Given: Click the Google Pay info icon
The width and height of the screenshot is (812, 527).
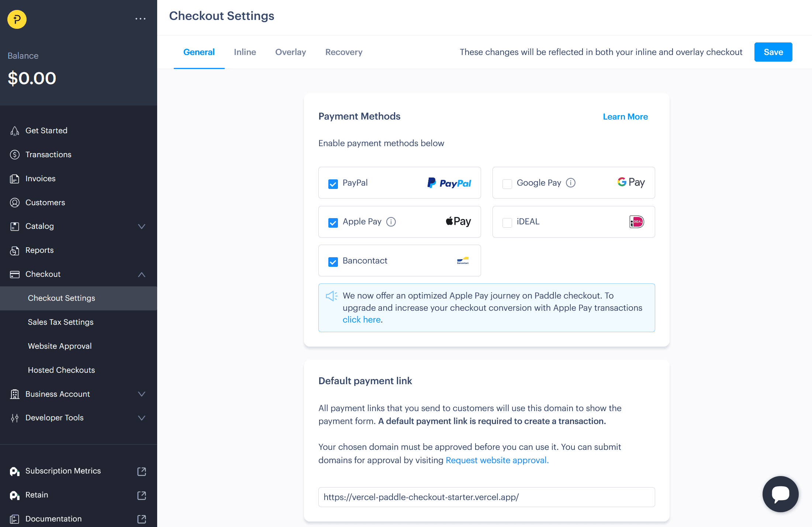Looking at the screenshot, I should click(x=571, y=183).
